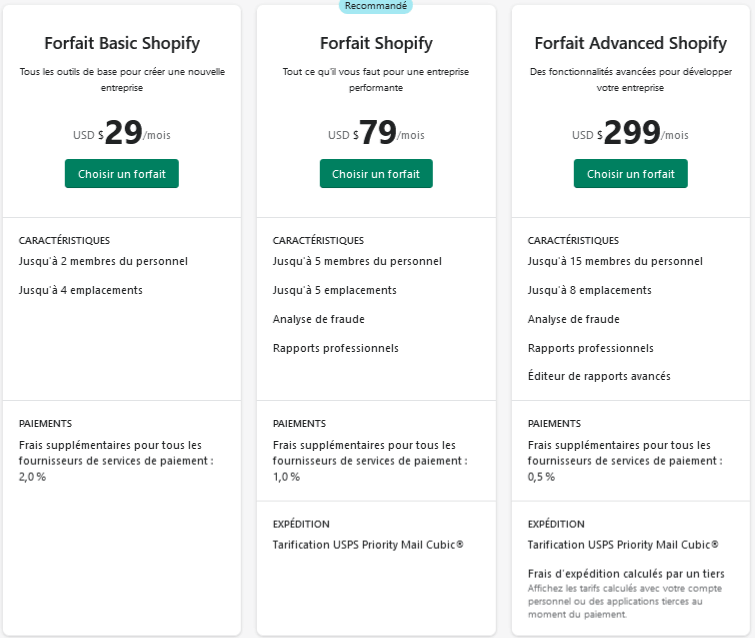Click the Forfait Shopify plan title
Viewport: 755px width, 638px height.
(376, 43)
